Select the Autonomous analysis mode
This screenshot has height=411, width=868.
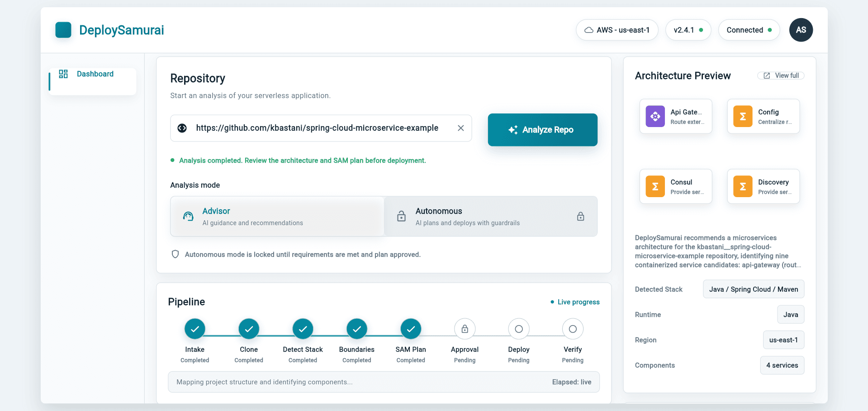tap(491, 216)
